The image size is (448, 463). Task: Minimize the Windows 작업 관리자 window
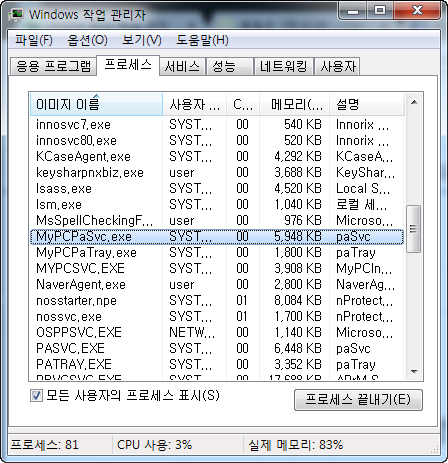[353, 11]
